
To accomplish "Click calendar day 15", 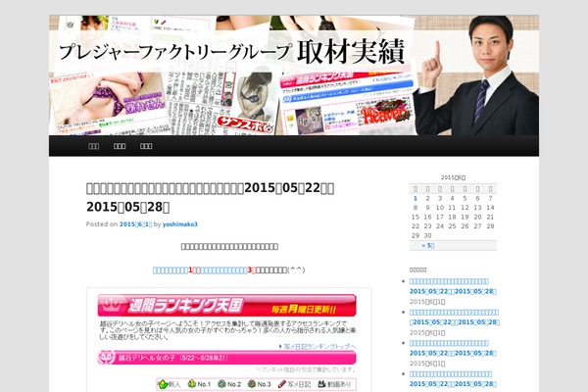I will [416, 218].
